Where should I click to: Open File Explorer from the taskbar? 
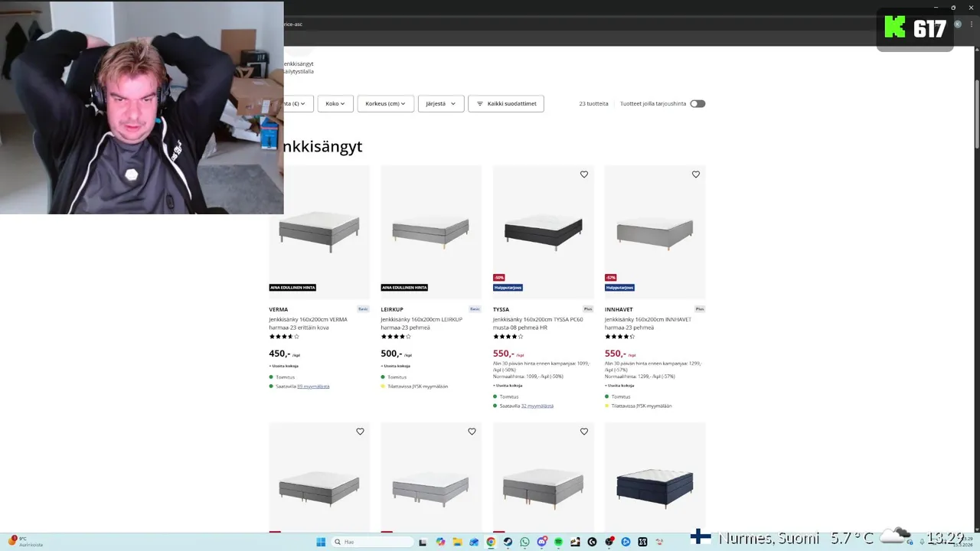(x=457, y=542)
